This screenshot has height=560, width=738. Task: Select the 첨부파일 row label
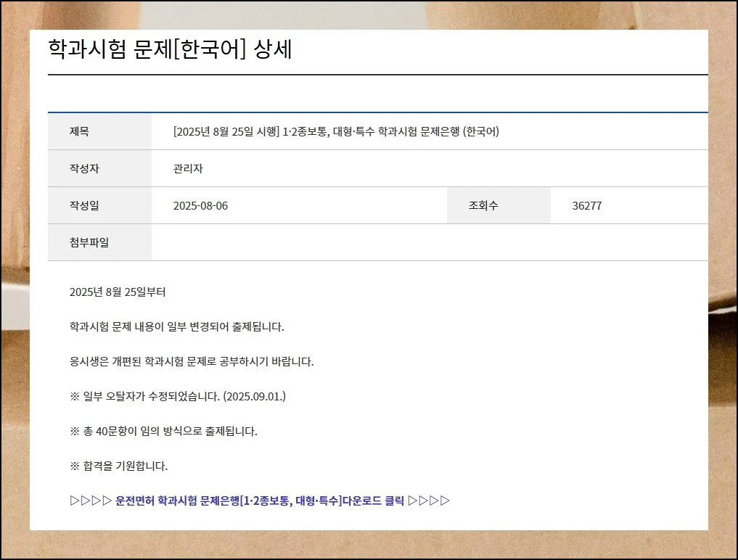click(89, 243)
